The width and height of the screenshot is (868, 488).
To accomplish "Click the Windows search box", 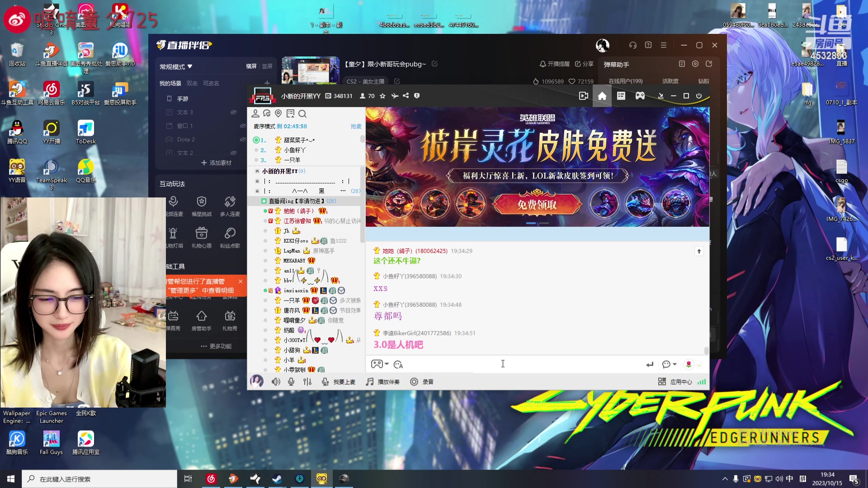I will [99, 479].
